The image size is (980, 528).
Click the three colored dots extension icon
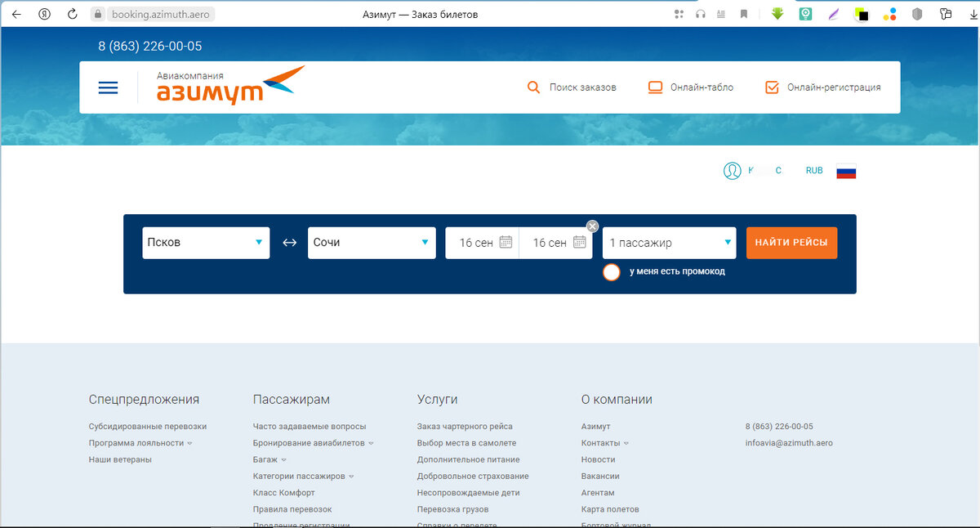[890, 14]
